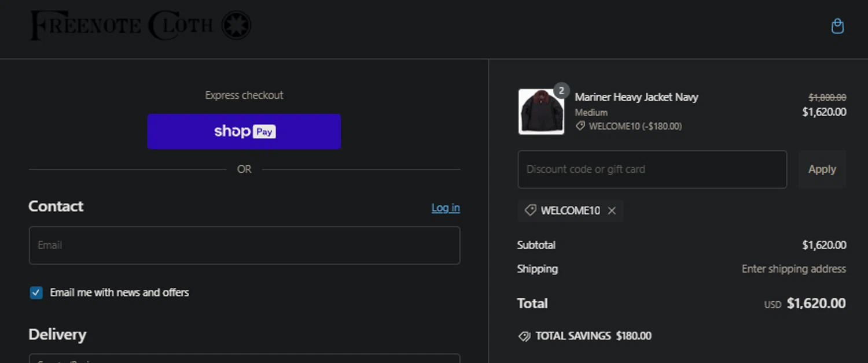Click the struck-through $1,800.00 price
This screenshot has width=868, height=363.
point(827,98)
